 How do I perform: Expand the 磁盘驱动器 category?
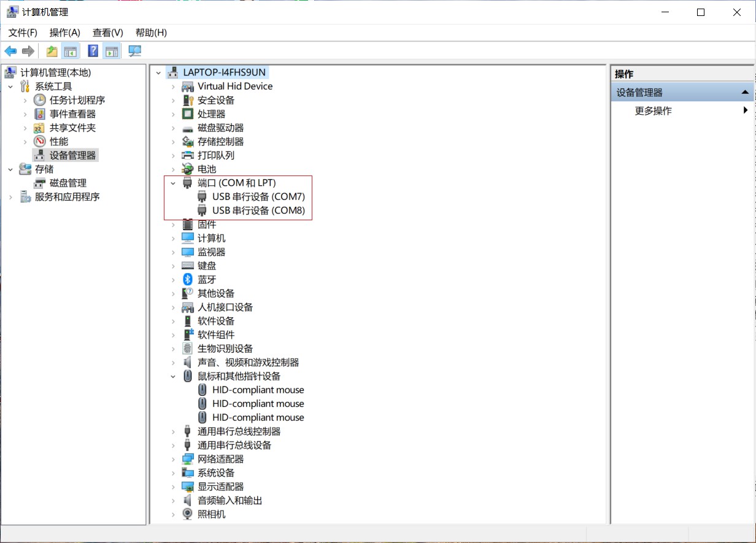(173, 128)
